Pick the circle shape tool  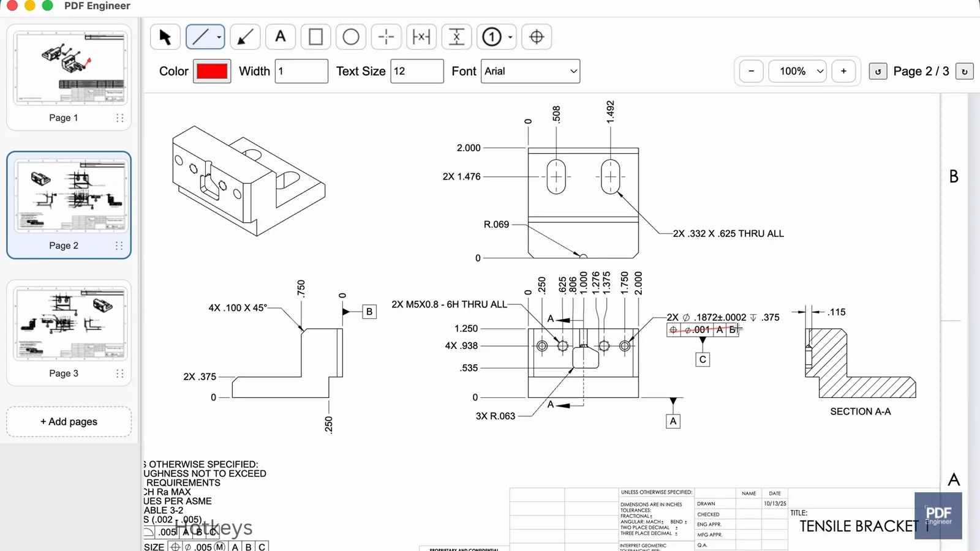point(351,37)
